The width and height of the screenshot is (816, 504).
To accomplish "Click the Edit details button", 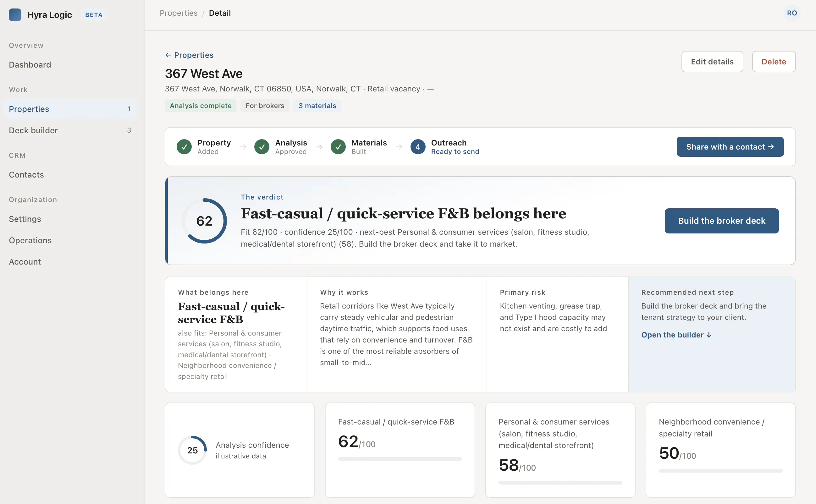I will click(x=712, y=62).
